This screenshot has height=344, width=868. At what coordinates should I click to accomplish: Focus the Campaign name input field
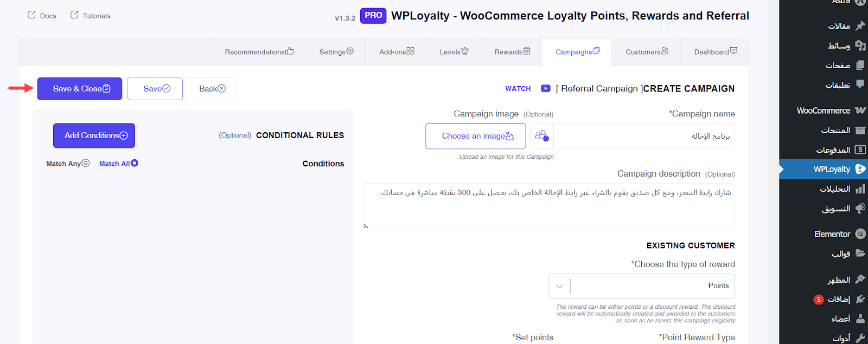click(643, 136)
